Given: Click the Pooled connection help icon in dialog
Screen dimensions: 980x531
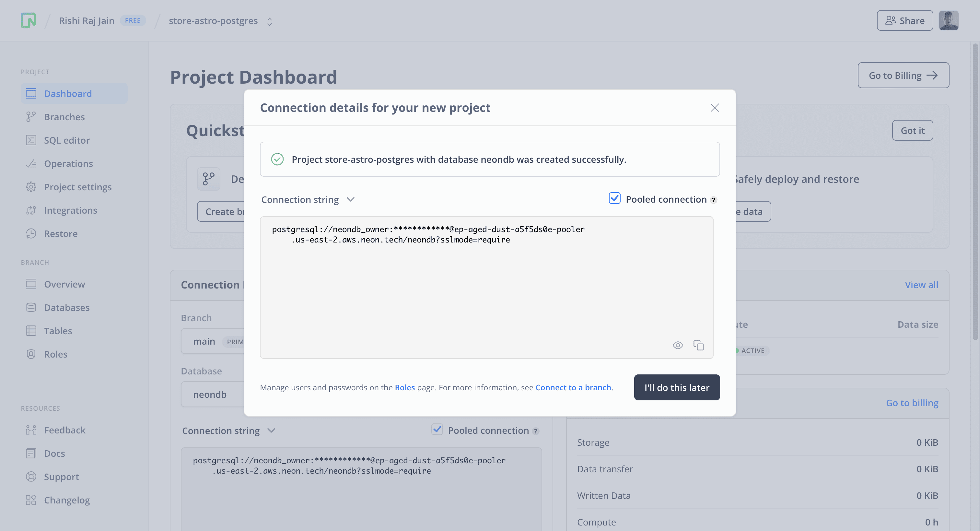Looking at the screenshot, I should click(x=714, y=200).
